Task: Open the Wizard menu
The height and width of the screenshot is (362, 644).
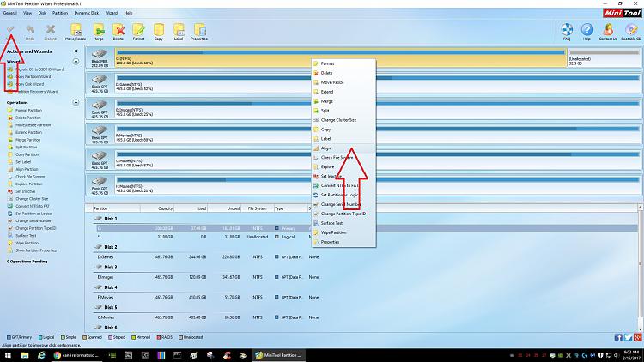Action: pos(112,13)
